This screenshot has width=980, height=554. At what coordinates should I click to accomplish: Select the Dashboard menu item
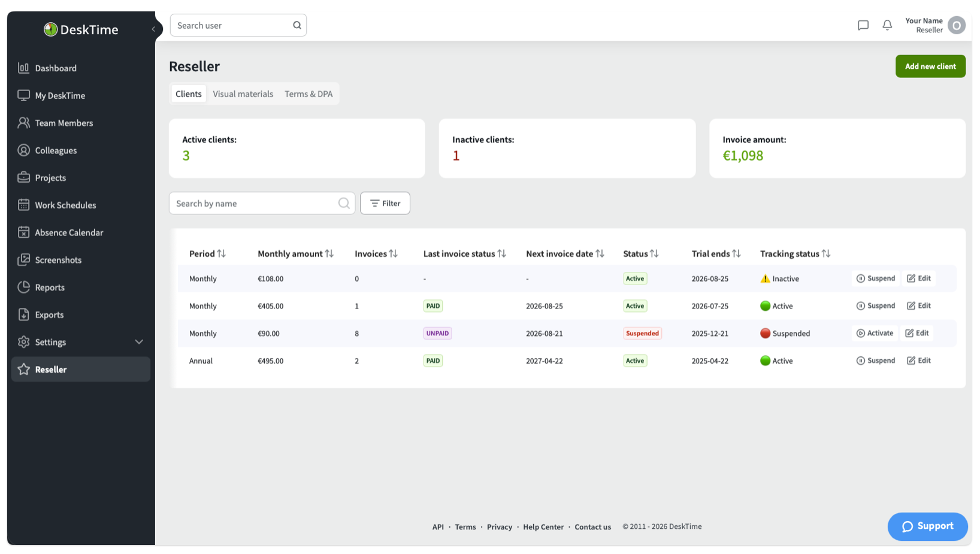point(81,68)
